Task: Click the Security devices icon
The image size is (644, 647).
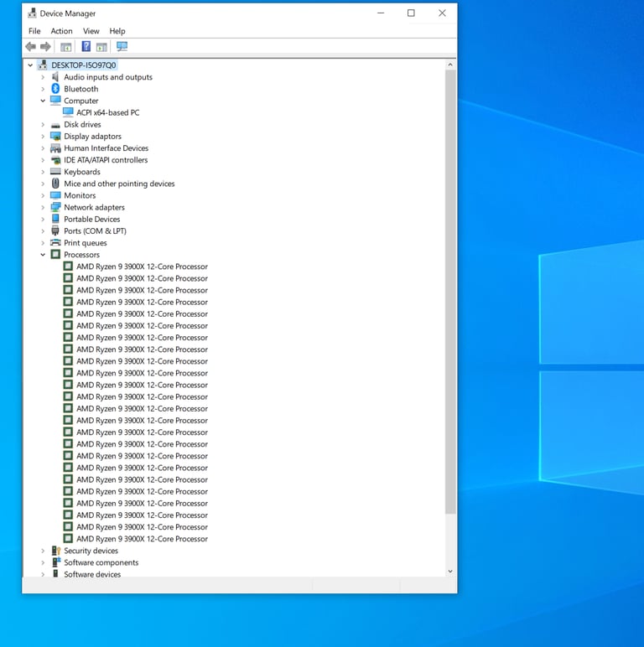Action: coord(55,551)
